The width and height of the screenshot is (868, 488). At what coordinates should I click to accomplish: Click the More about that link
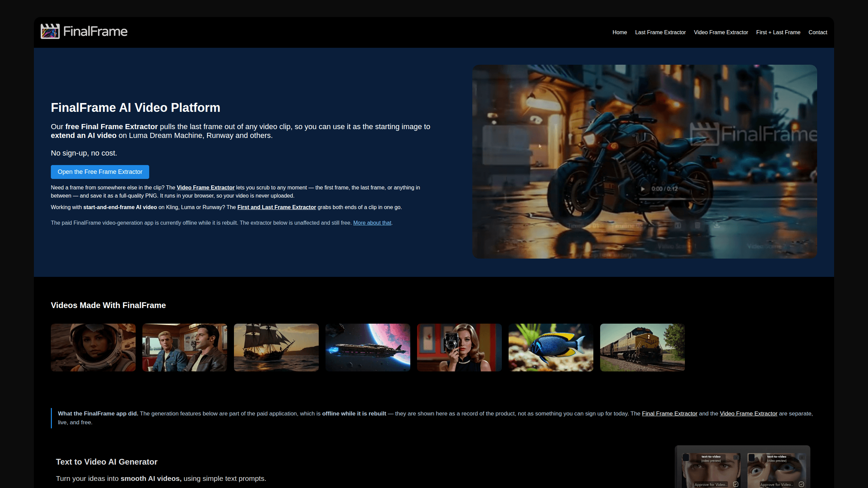[x=372, y=223]
